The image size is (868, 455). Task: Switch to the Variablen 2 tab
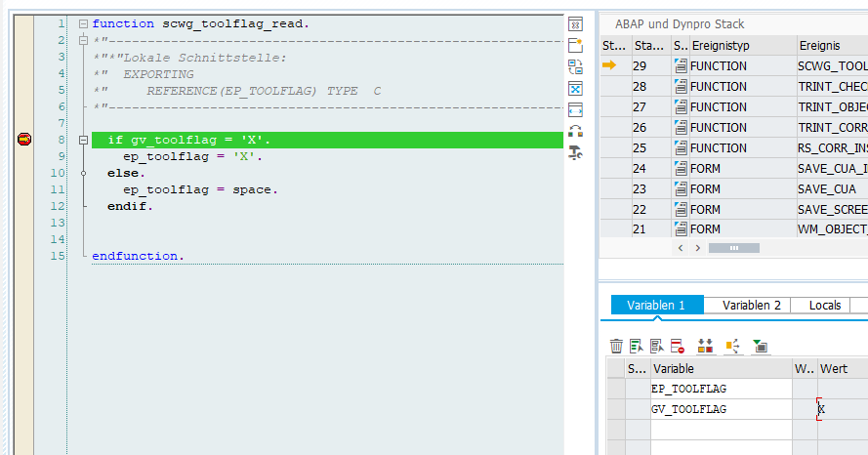[751, 306]
